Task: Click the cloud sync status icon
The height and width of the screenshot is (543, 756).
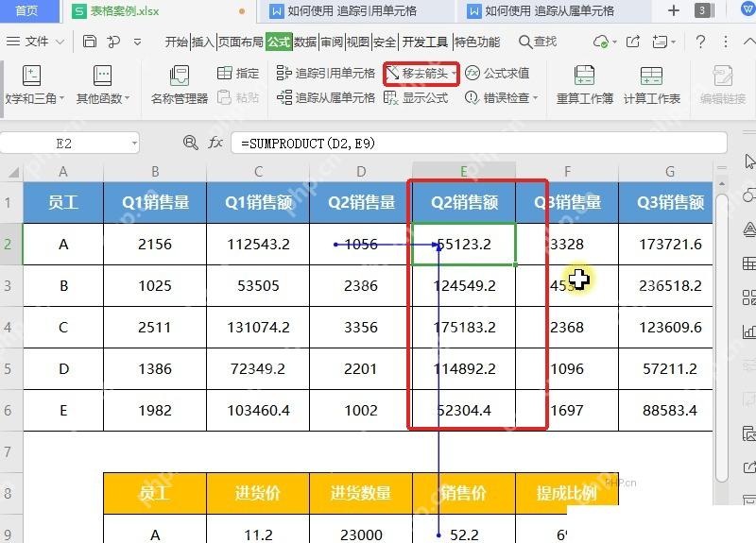Action: tap(601, 42)
